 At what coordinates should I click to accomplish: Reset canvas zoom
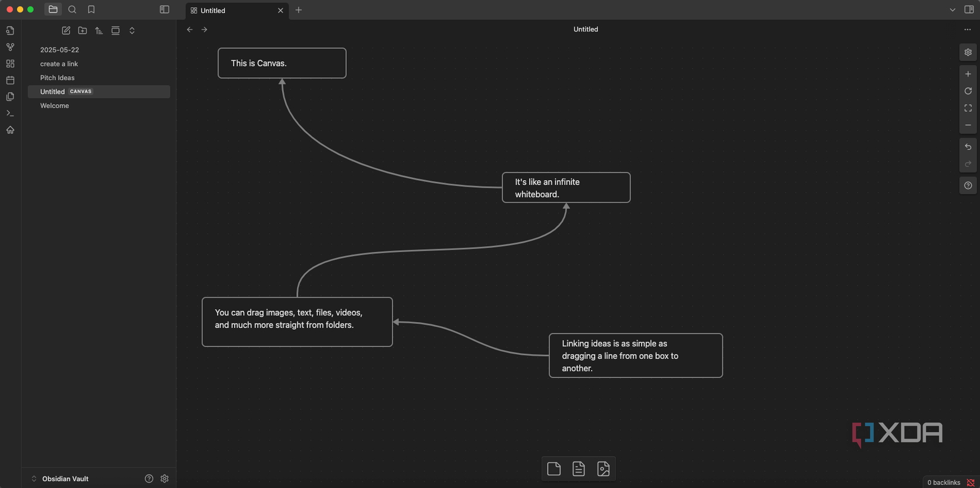point(968,91)
